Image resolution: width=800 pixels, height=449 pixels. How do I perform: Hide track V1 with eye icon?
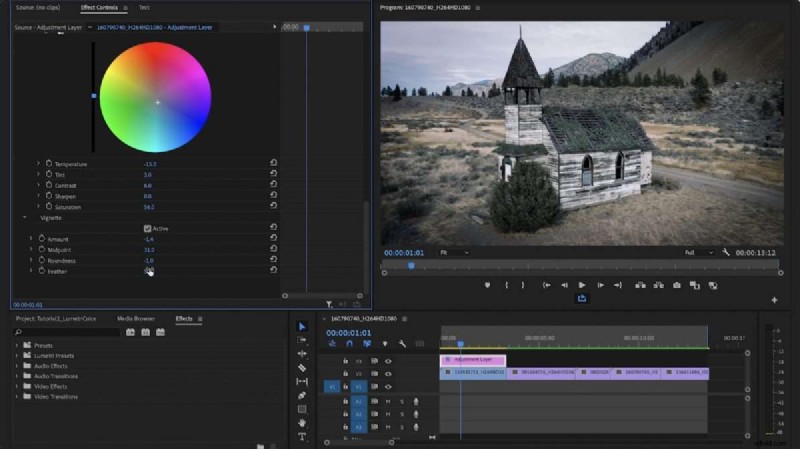point(388,387)
